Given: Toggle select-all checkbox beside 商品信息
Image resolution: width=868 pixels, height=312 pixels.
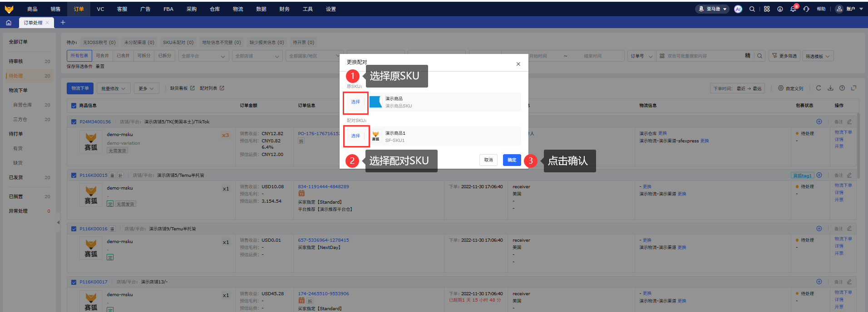Looking at the screenshot, I should coord(74,106).
